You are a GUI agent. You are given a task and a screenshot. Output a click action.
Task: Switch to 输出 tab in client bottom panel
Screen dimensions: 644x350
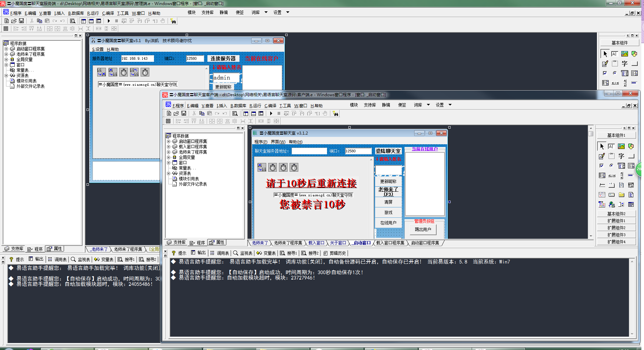tap(198, 253)
